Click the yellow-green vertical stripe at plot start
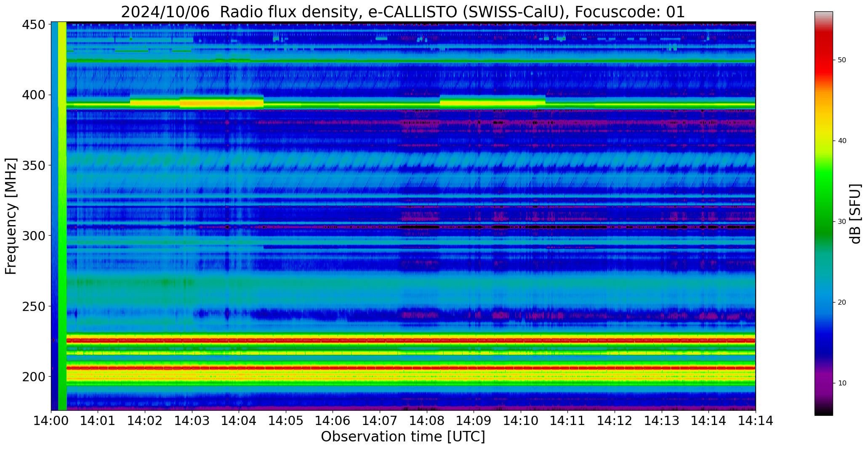The height and width of the screenshot is (449, 868). click(62, 216)
